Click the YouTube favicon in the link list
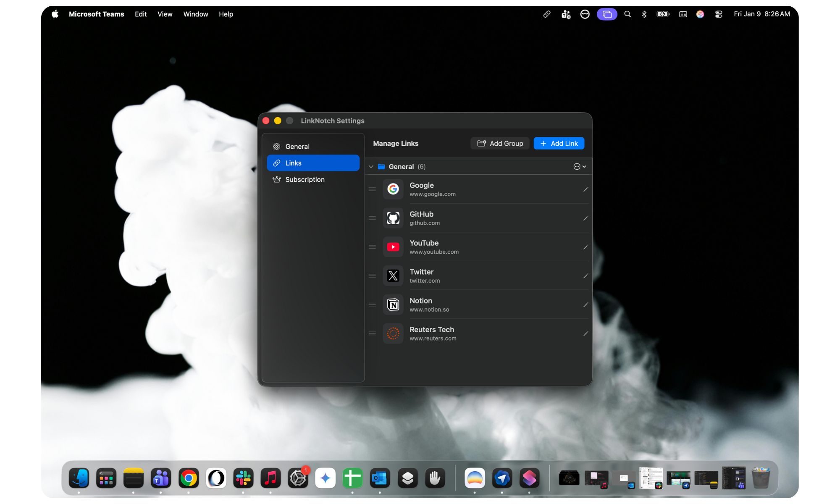 393,247
